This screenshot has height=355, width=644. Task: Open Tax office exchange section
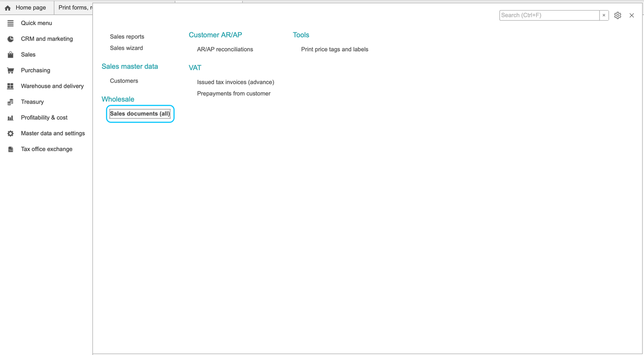(47, 149)
